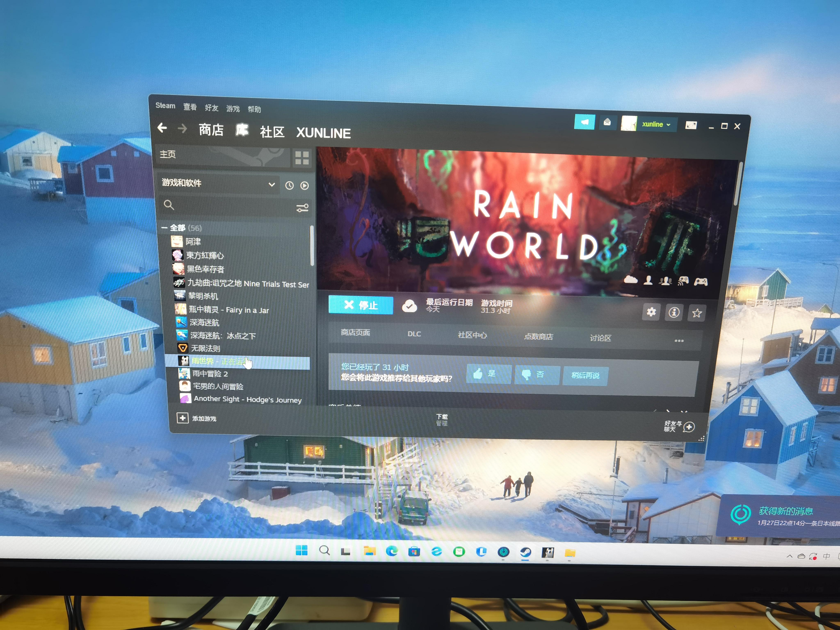The image size is (840, 630).
Task: Go to the 库 tab
Action: click(242, 130)
